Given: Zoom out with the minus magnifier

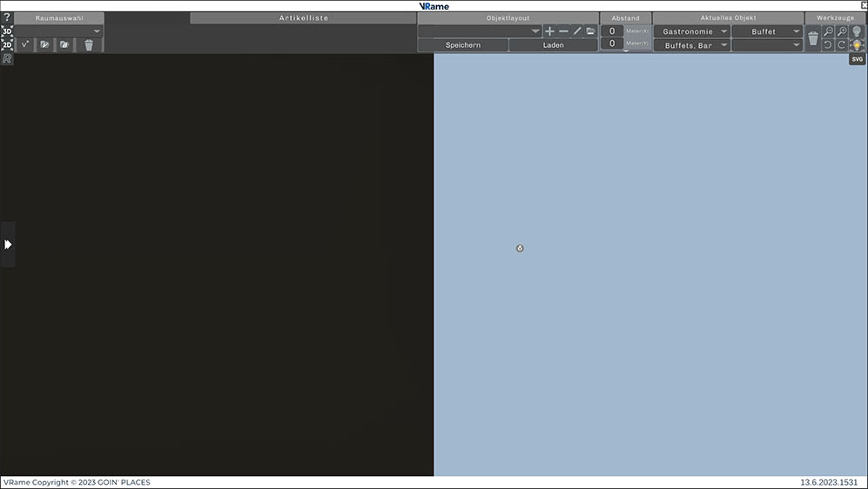Looking at the screenshot, I should [x=828, y=31].
